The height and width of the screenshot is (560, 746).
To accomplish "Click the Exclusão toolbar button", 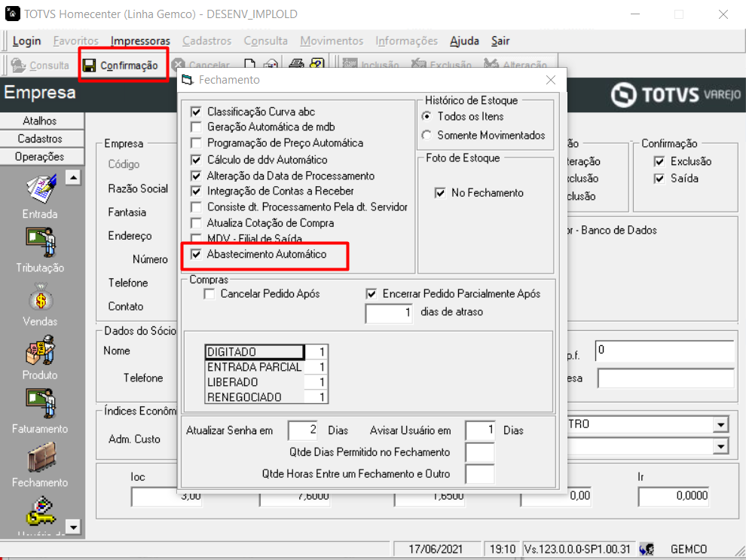I will tap(441, 64).
